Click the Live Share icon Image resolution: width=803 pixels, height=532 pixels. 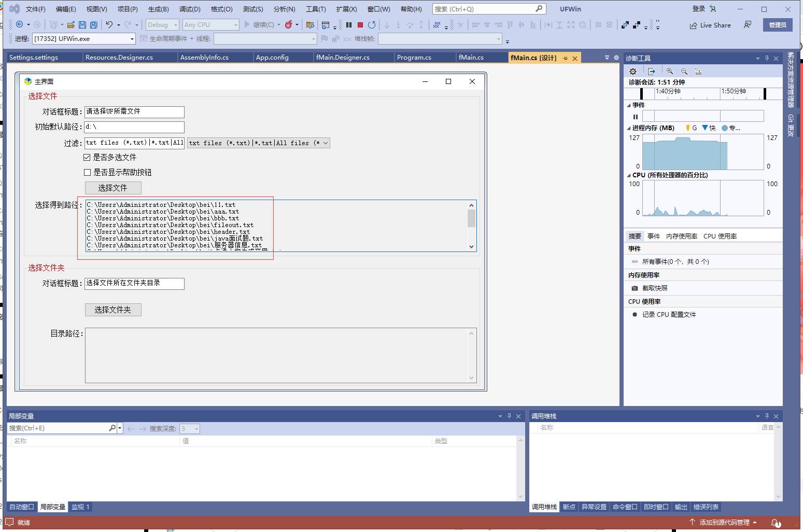[693, 25]
